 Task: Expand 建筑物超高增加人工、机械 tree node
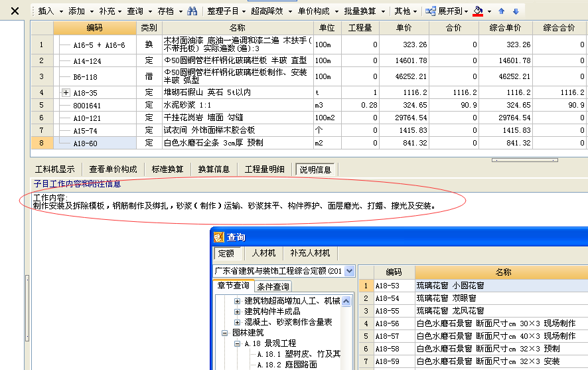click(237, 301)
